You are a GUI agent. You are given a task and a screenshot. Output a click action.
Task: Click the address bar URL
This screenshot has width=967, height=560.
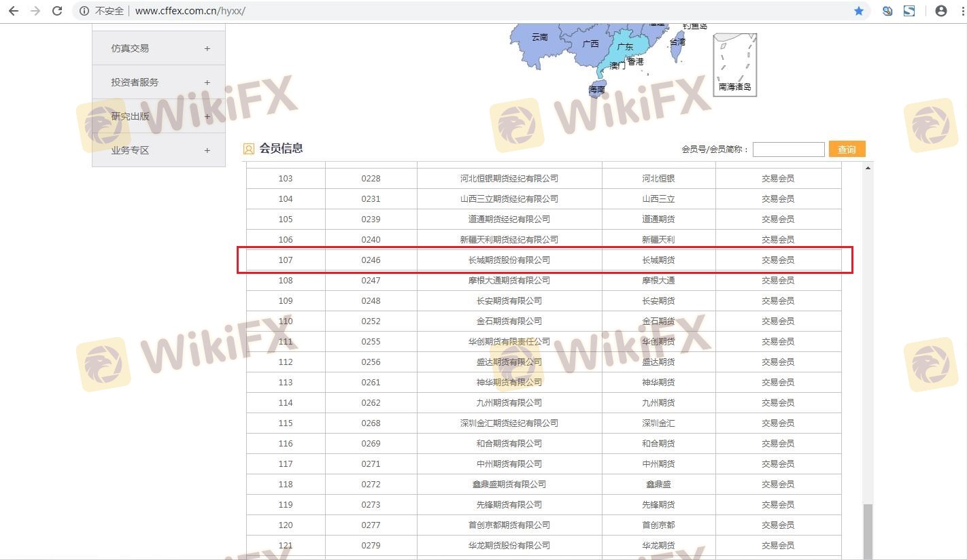pos(190,11)
